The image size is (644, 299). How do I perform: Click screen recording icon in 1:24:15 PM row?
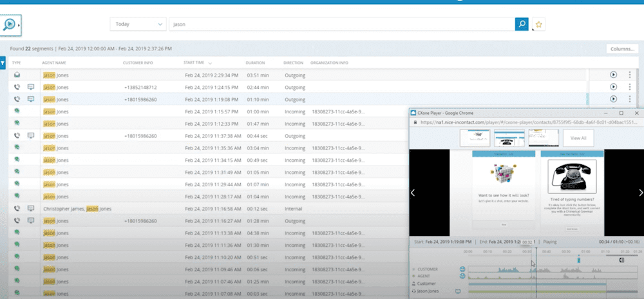click(x=31, y=87)
